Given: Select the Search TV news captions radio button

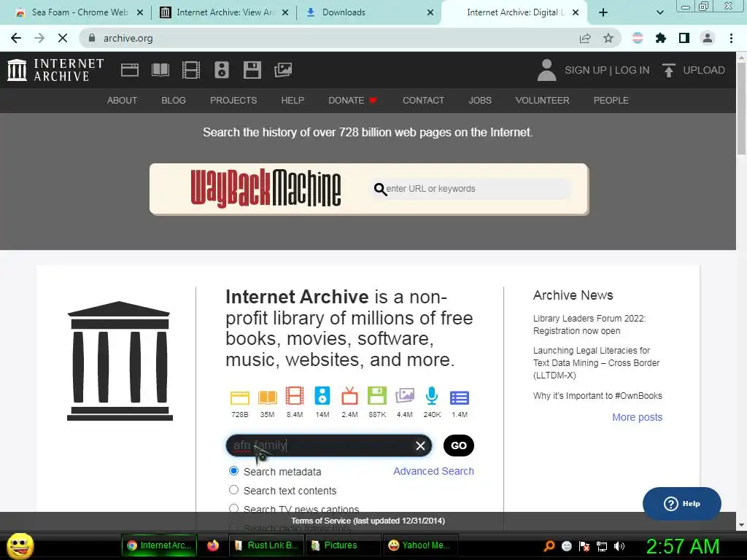Looking at the screenshot, I should click(x=233, y=508).
